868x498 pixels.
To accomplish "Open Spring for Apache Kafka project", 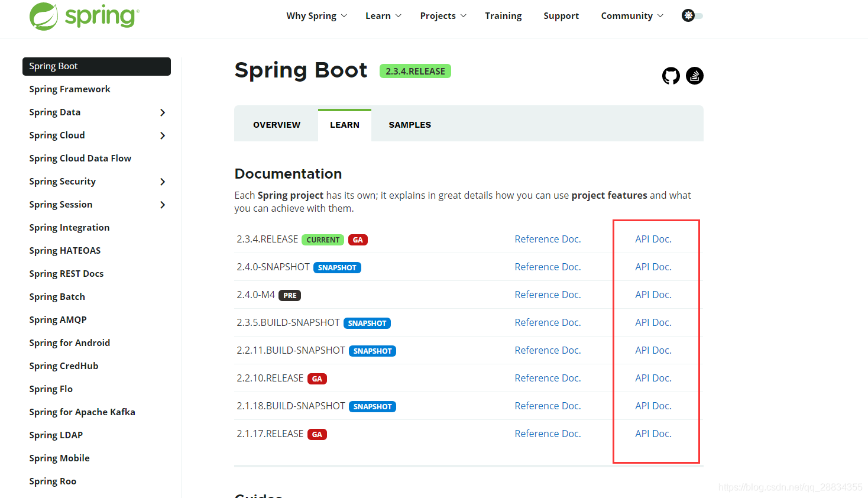I will [82, 412].
